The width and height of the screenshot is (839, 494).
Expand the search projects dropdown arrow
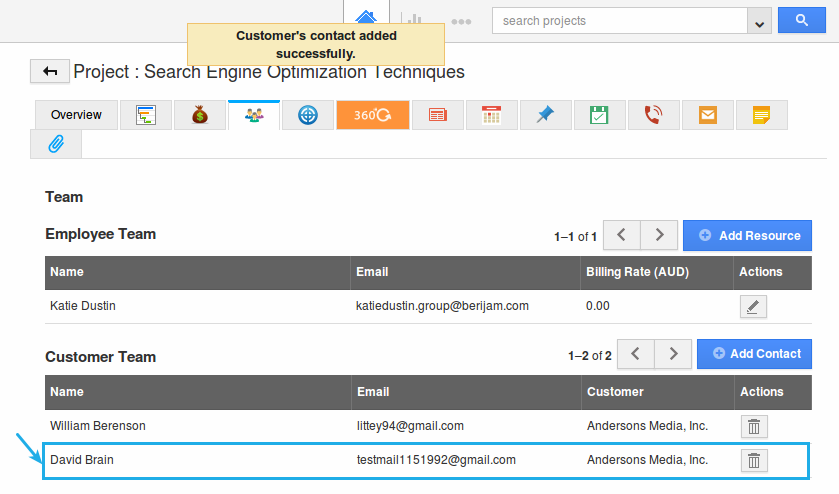coord(759,21)
